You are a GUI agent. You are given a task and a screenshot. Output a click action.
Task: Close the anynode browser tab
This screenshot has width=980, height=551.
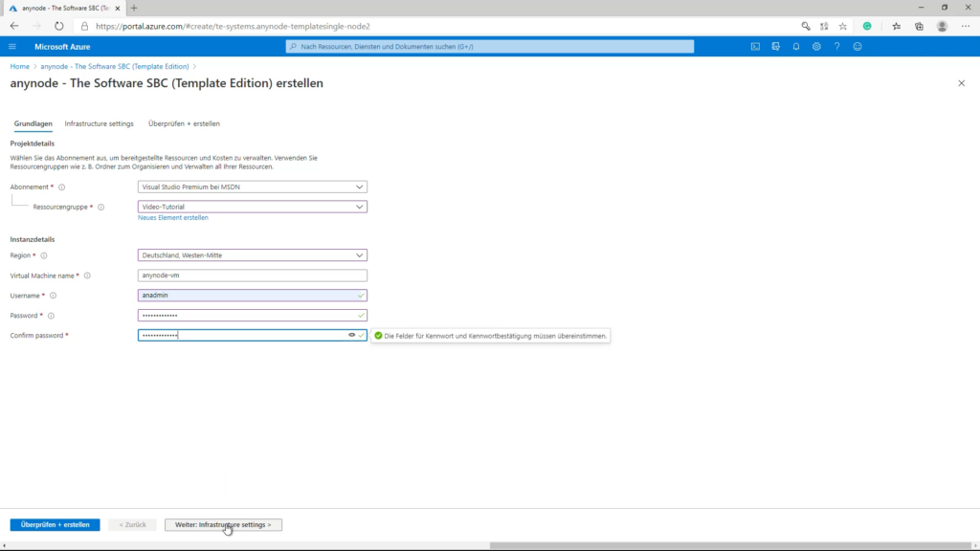point(118,8)
